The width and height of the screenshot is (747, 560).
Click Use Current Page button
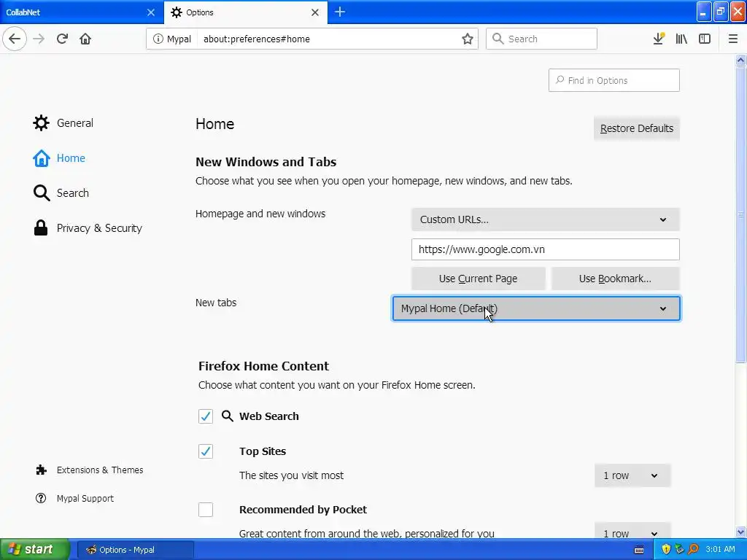pos(478,279)
